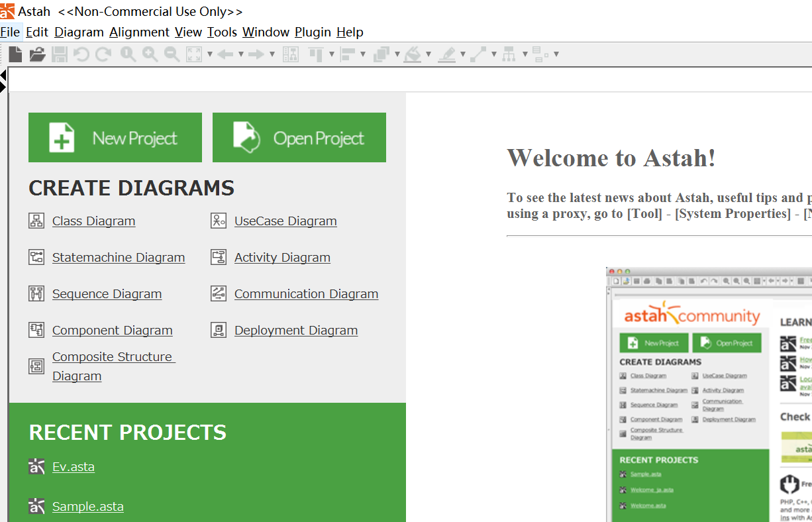
Task: Click the Redo arrow icon
Action: (x=103, y=54)
